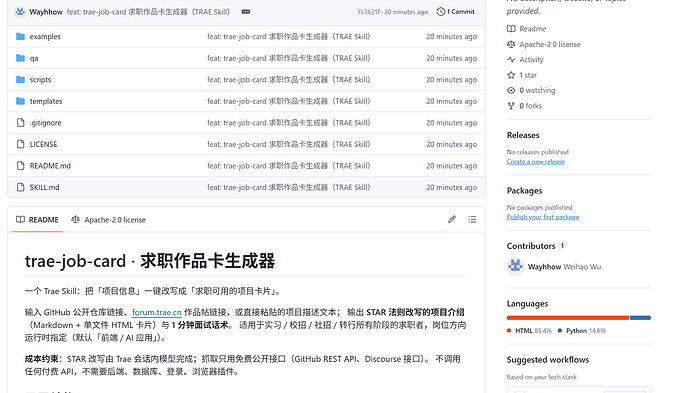Click the README tab book icon
690x393 pixels.
pyautogui.click(x=20, y=220)
